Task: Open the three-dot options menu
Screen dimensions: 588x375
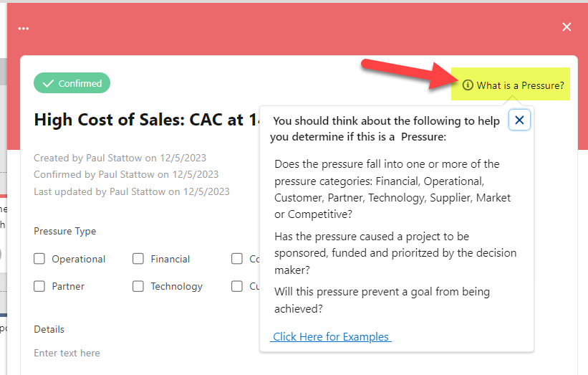Action: [x=23, y=29]
